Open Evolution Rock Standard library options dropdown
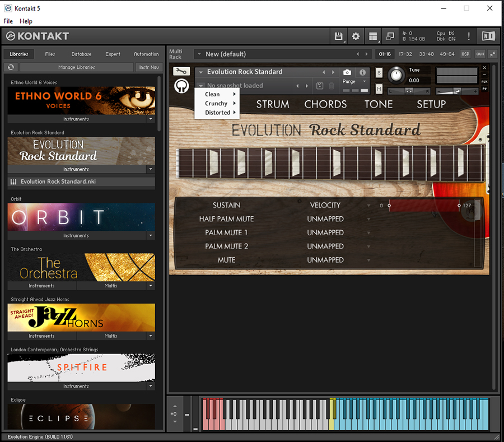 click(x=151, y=169)
